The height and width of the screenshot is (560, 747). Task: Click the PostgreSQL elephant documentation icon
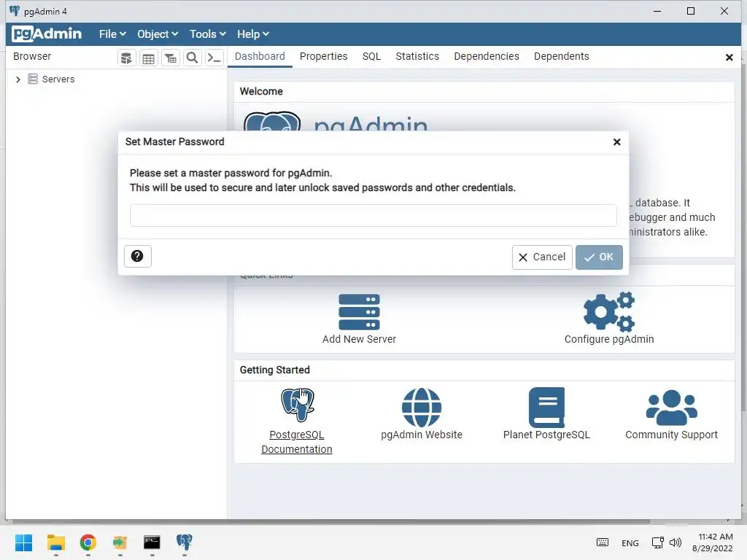[298, 404]
